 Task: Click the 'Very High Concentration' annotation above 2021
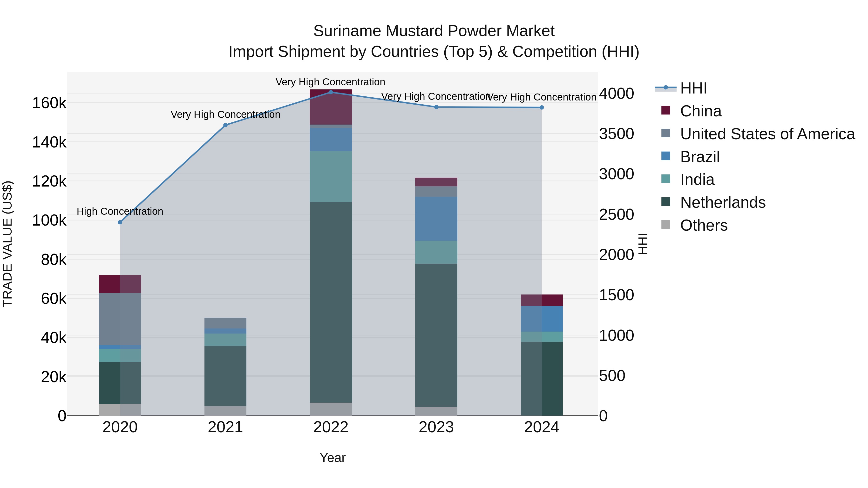[x=225, y=114]
